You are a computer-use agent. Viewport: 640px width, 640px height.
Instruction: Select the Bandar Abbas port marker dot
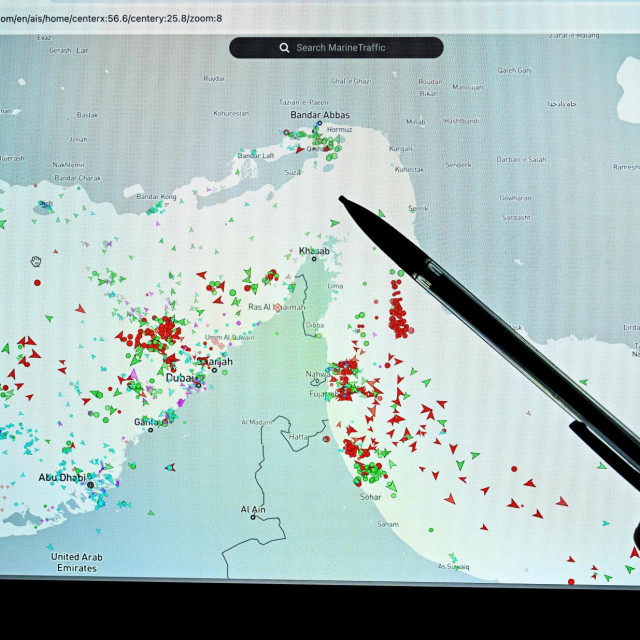tap(320, 123)
